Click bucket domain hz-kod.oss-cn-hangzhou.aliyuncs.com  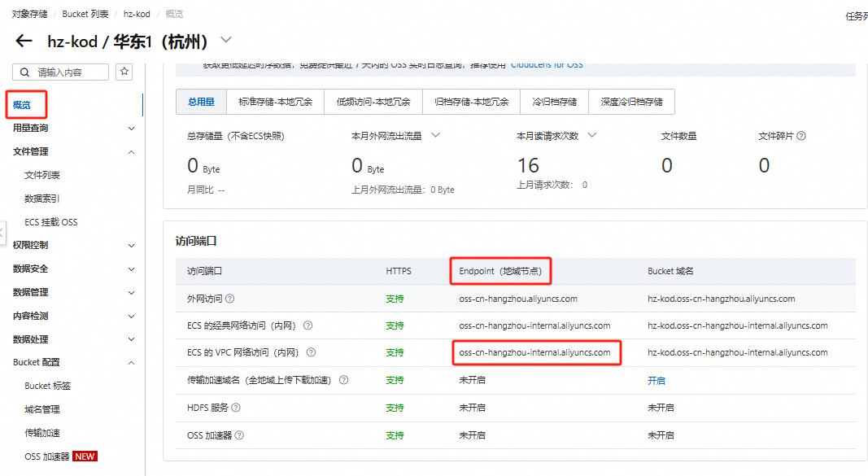pos(722,299)
